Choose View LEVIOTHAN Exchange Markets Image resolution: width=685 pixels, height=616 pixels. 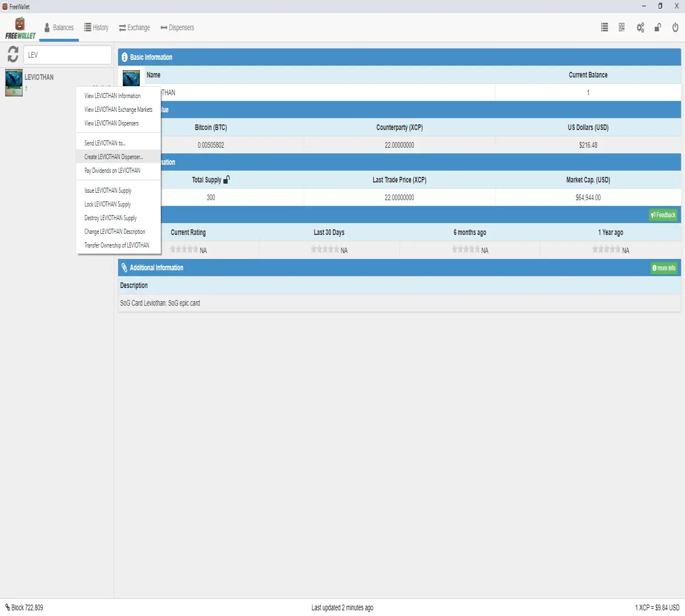(118, 110)
